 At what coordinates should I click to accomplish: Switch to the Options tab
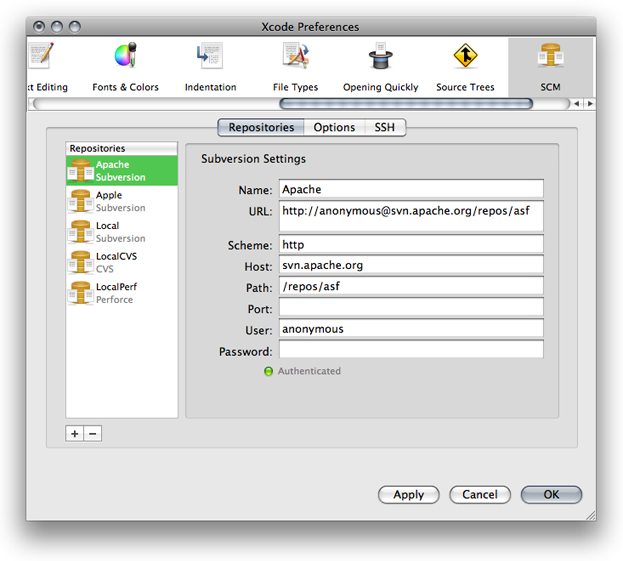[334, 127]
